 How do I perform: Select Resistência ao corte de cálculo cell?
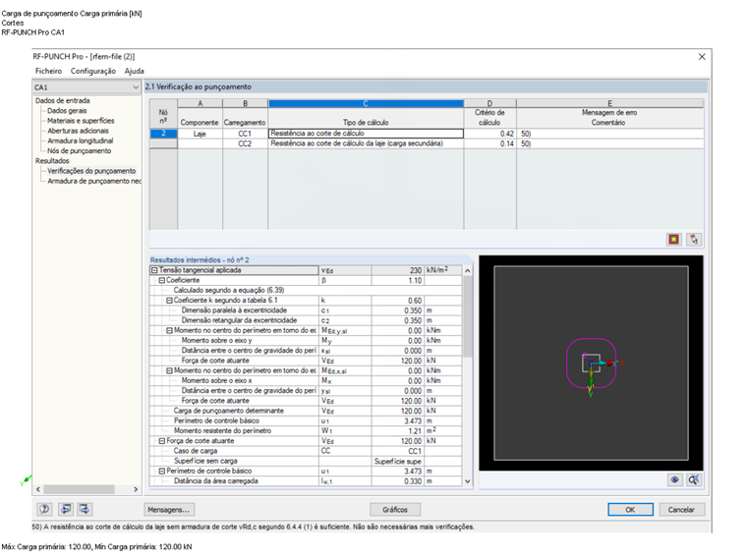366,134
